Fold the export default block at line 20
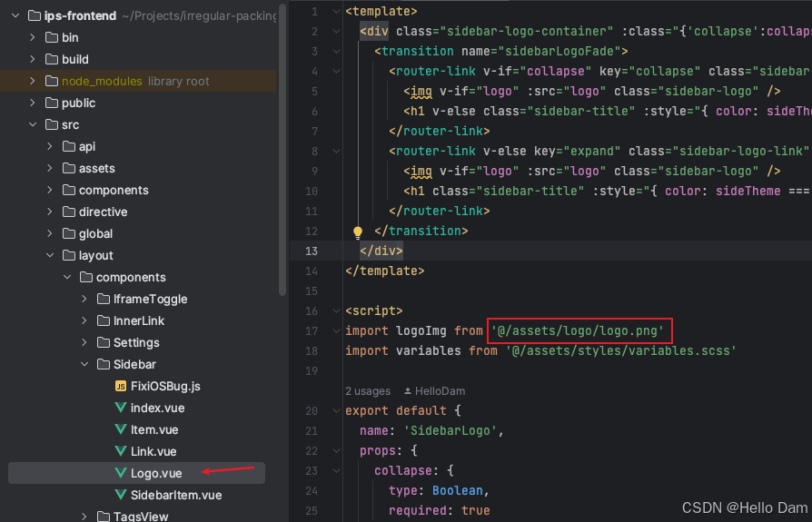Screen dimensions: 812x522 click(336, 410)
